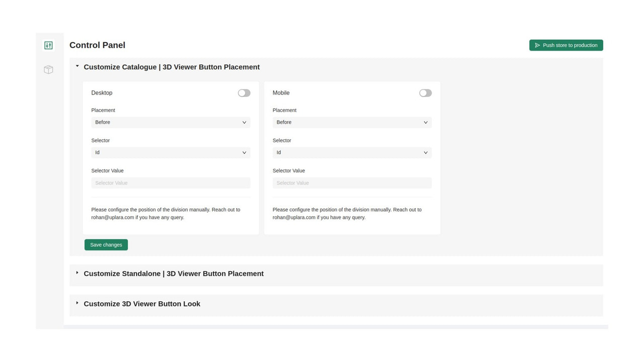Image resolution: width=644 pixels, height=362 pixels.
Task: Enable the Desktop placement toggle
Action: 244,93
